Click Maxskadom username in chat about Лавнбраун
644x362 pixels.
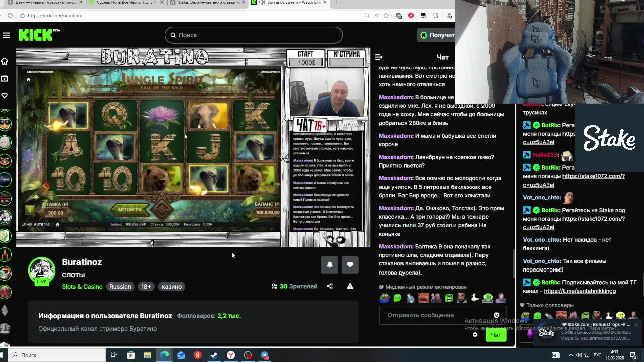point(395,157)
